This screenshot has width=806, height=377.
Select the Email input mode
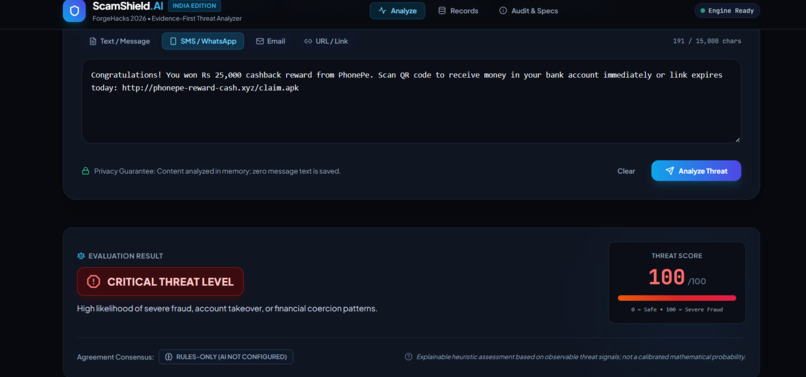pyautogui.click(x=271, y=41)
